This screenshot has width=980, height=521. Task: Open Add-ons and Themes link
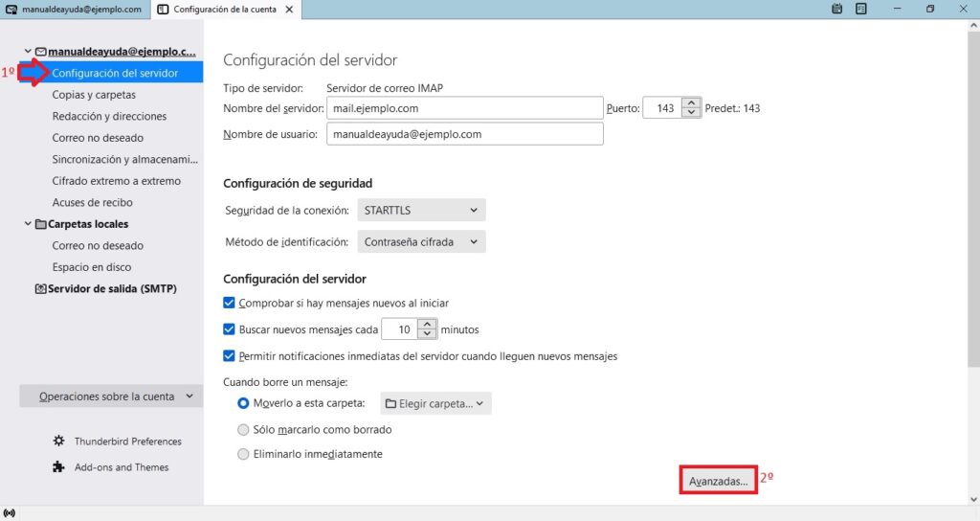(x=122, y=467)
